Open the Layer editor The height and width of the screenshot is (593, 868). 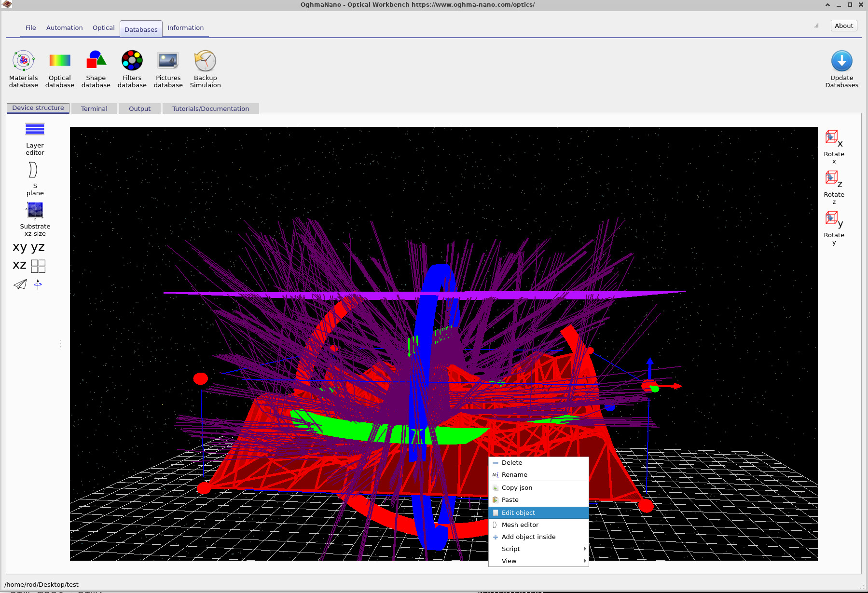34,129
